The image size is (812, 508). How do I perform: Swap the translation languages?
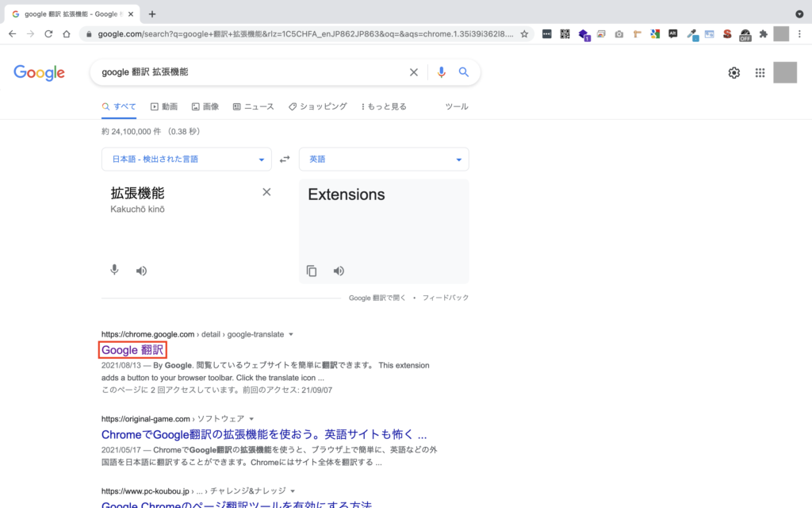[x=285, y=159]
